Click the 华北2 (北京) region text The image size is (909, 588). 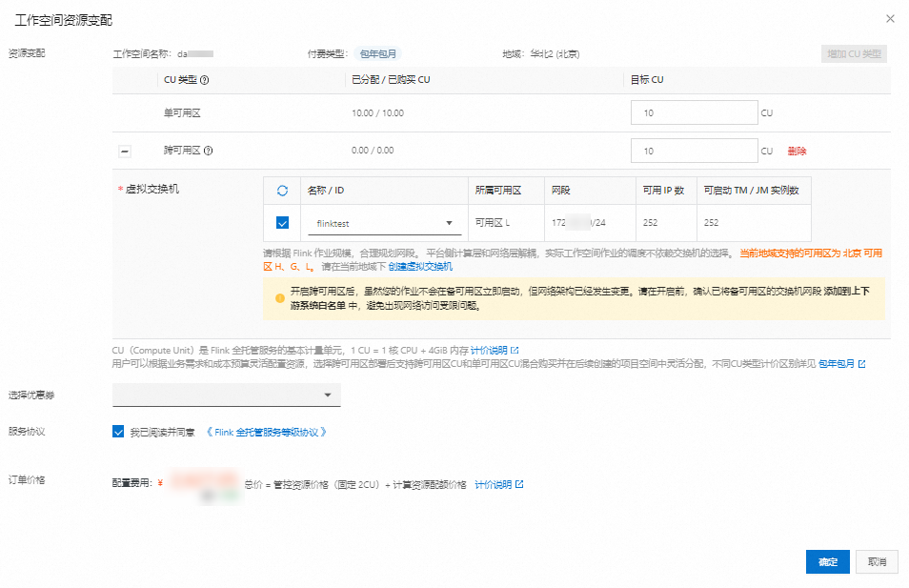click(x=555, y=54)
